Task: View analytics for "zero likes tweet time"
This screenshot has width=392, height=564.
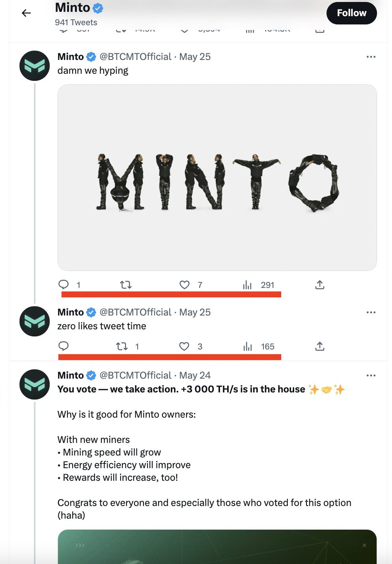Action: 248,347
